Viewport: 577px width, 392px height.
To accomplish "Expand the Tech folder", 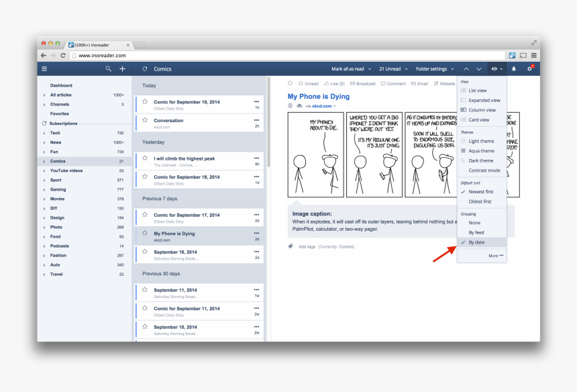I will click(44, 133).
